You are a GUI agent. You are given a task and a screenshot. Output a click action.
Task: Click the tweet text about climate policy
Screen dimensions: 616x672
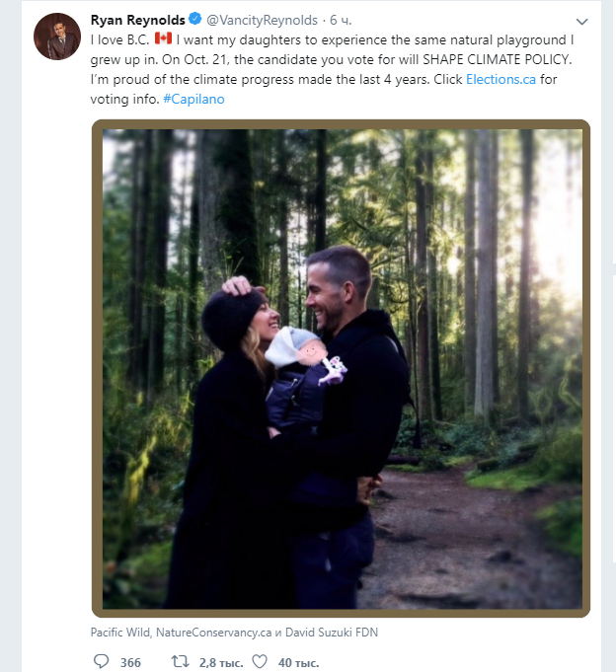(x=336, y=58)
